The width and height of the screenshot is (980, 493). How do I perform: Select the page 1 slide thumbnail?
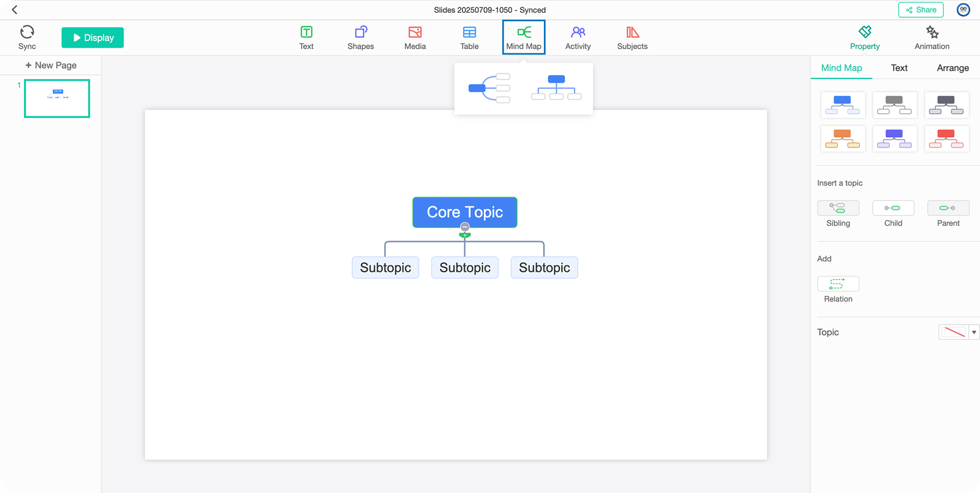pos(57,98)
